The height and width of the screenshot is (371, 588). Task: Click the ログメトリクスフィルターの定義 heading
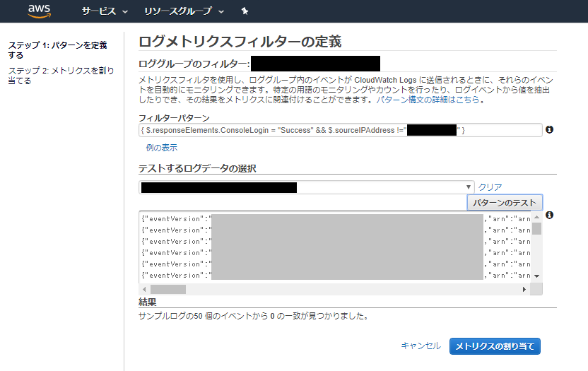pos(240,41)
